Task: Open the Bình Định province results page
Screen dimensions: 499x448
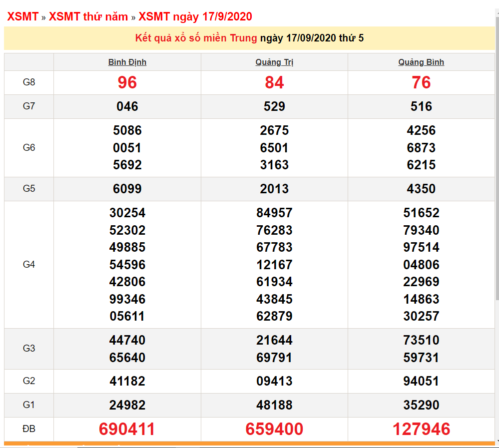Action: click(x=126, y=62)
